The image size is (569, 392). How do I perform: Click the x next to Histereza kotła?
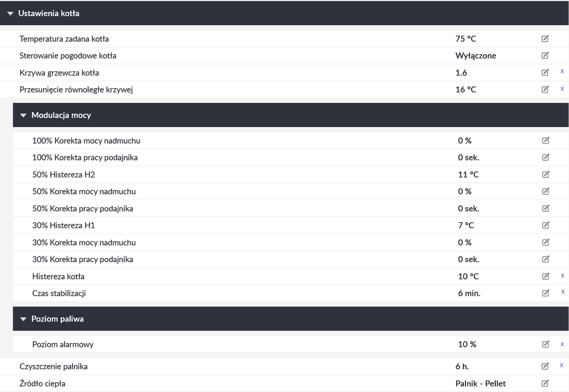tap(562, 275)
